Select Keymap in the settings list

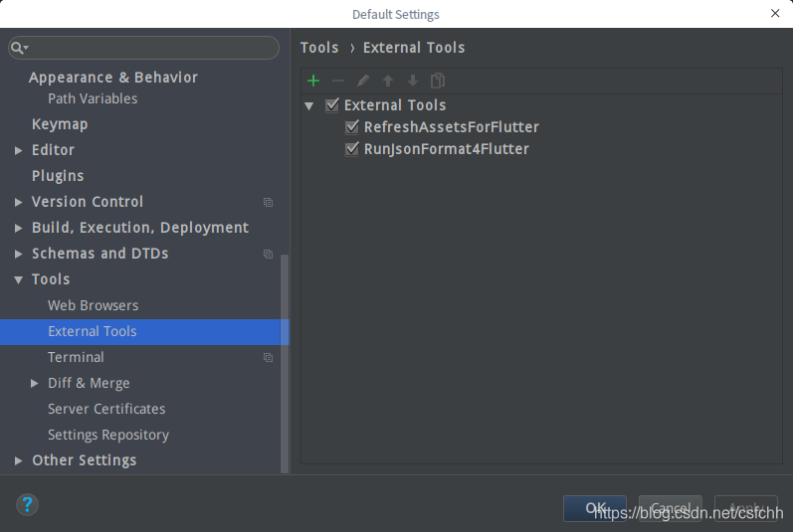(x=60, y=124)
